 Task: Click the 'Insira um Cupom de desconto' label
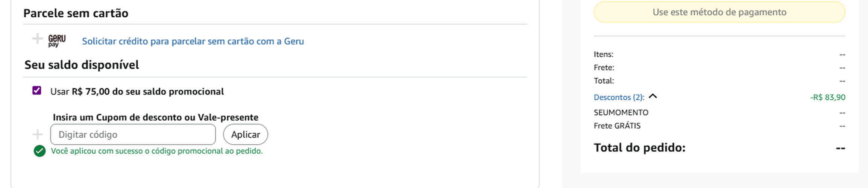point(156,117)
